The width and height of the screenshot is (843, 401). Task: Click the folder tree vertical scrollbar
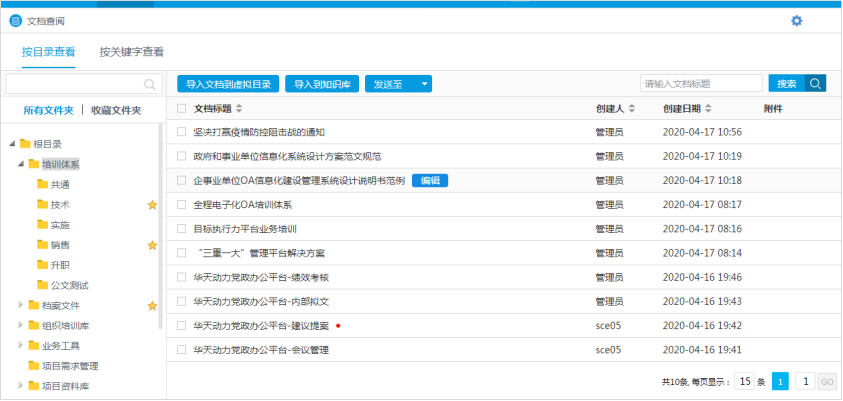pyautogui.click(x=160, y=230)
